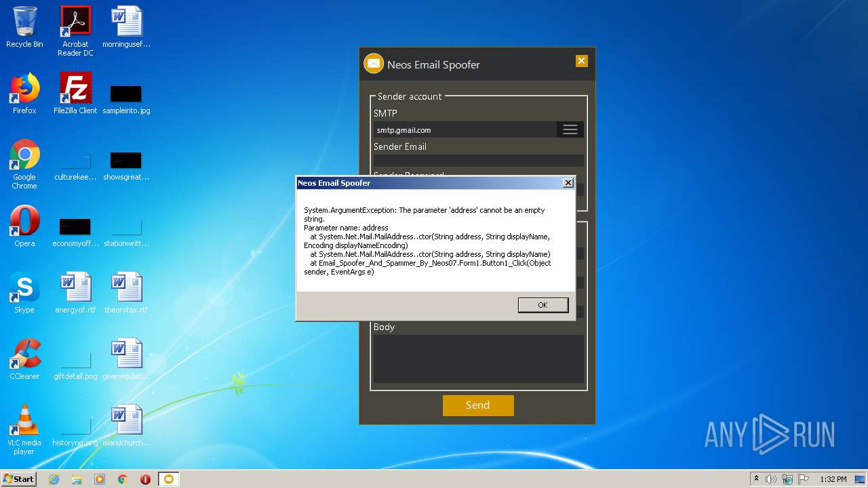Open Acrobat Reader DC shortcut

click(x=75, y=31)
